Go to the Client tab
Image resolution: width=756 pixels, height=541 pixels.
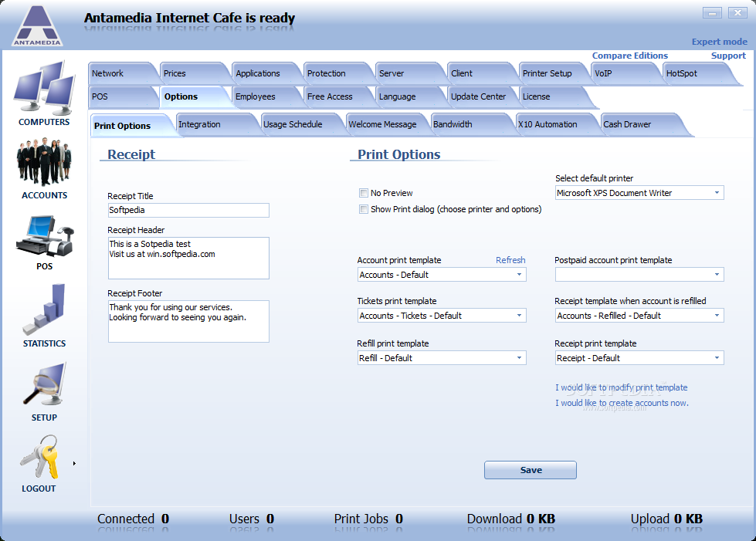click(x=480, y=74)
